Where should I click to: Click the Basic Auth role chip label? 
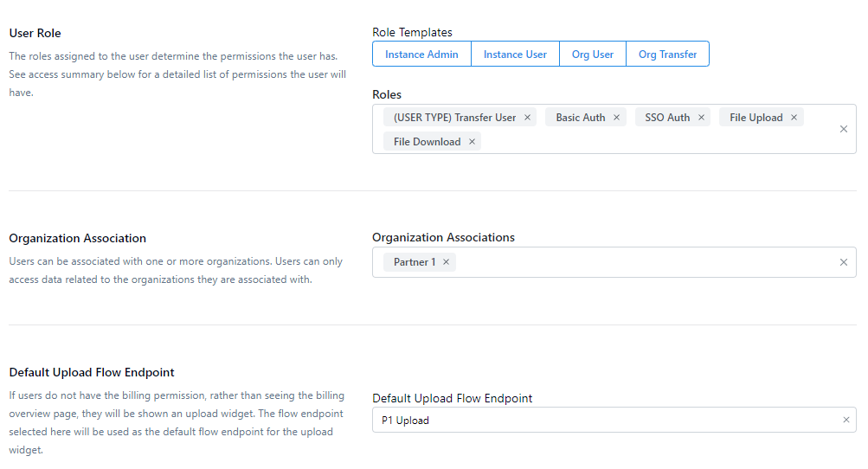[580, 118]
